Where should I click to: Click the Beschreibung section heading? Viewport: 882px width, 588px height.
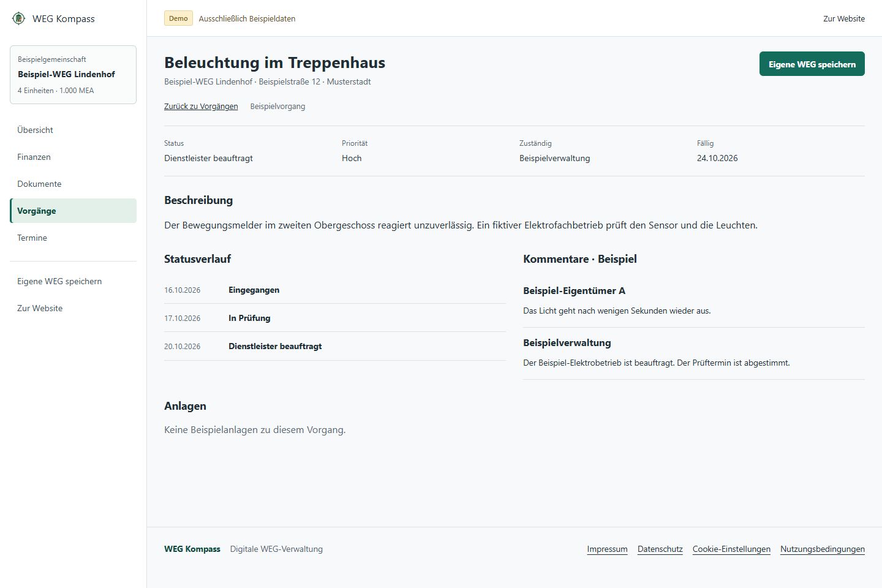point(198,200)
